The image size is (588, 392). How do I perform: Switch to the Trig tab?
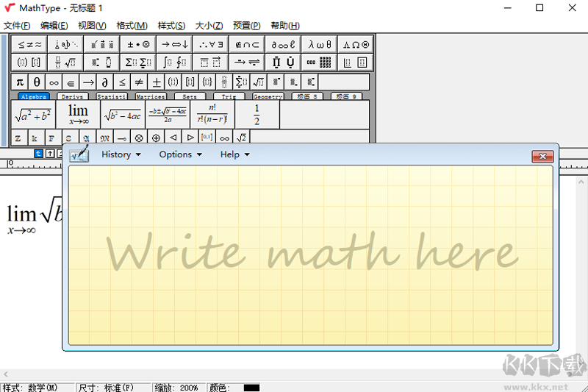[x=229, y=96]
